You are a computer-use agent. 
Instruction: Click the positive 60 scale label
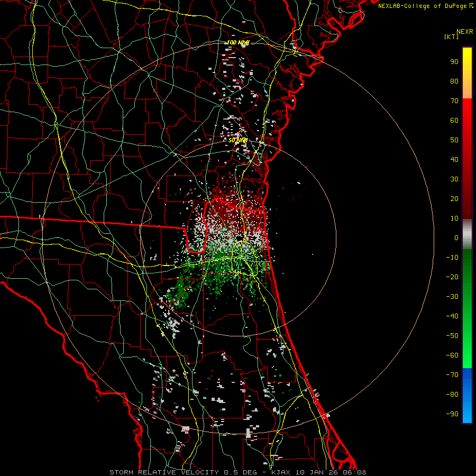tap(454, 120)
